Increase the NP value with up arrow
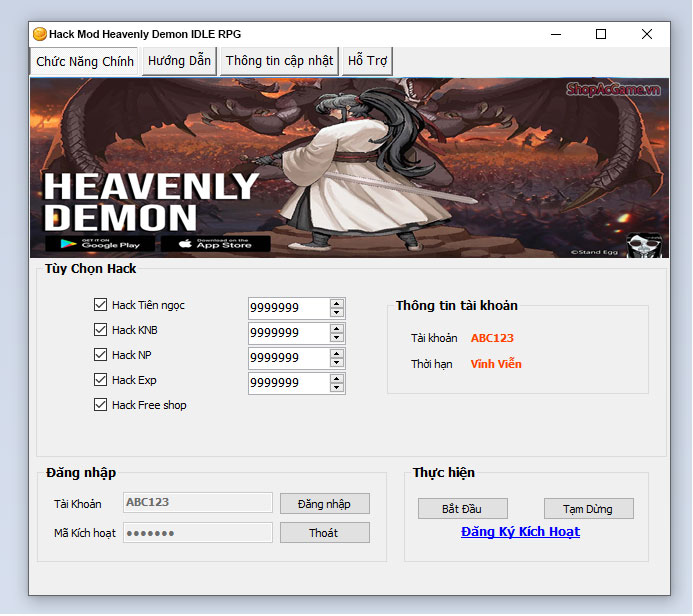693x616 pixels. pyautogui.click(x=337, y=354)
